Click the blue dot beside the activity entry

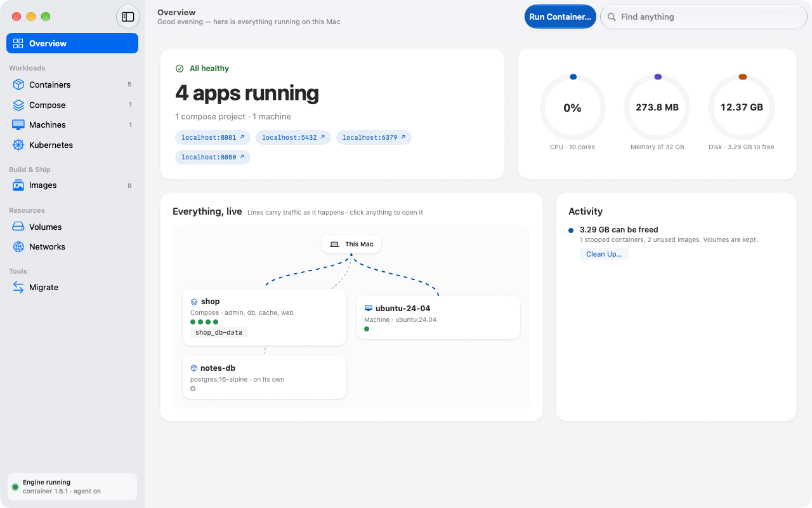[x=571, y=231]
